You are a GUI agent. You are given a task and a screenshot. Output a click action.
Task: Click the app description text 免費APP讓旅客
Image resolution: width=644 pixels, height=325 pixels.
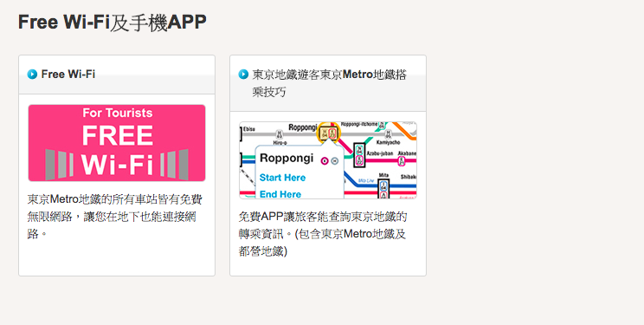click(323, 234)
